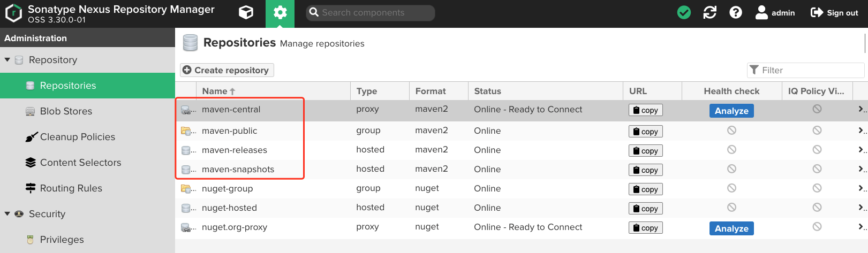Copy URL of maven-public repository
Image resolution: width=868 pixels, height=253 pixels.
[646, 132]
